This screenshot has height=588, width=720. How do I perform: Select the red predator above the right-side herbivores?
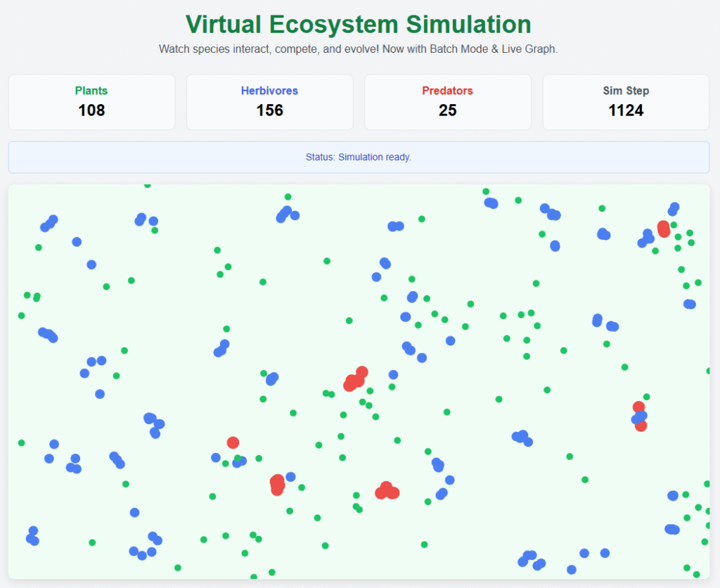point(638,407)
